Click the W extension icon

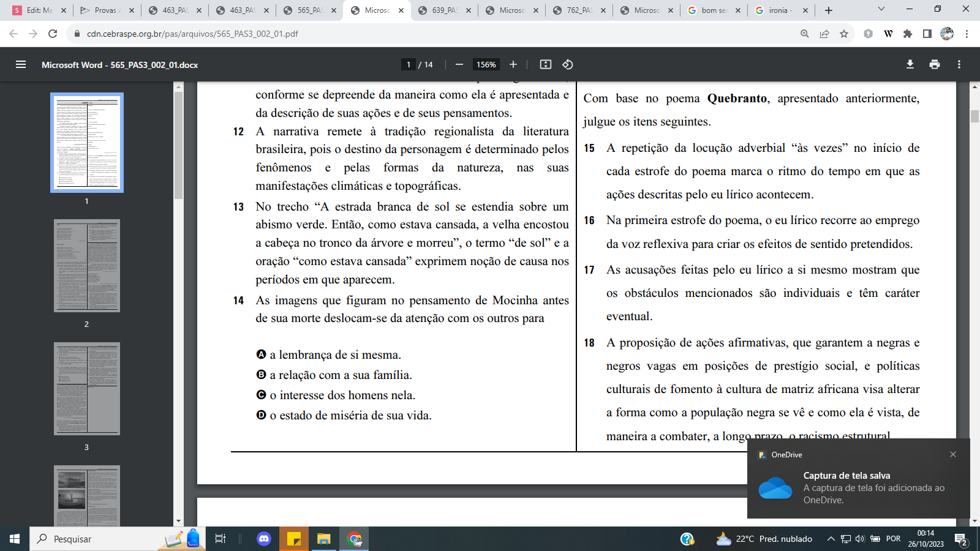click(888, 34)
